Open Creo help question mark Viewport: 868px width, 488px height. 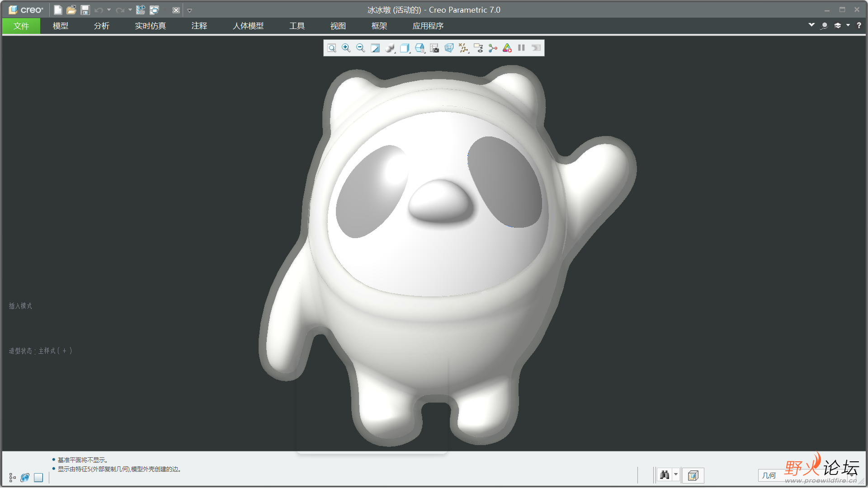pos(859,26)
